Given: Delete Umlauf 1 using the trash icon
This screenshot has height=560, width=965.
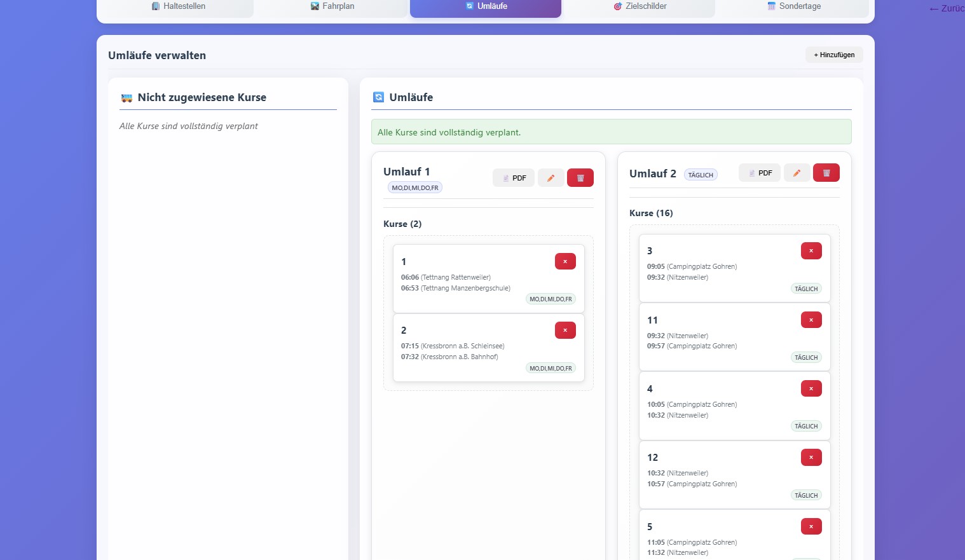Looking at the screenshot, I should (580, 177).
